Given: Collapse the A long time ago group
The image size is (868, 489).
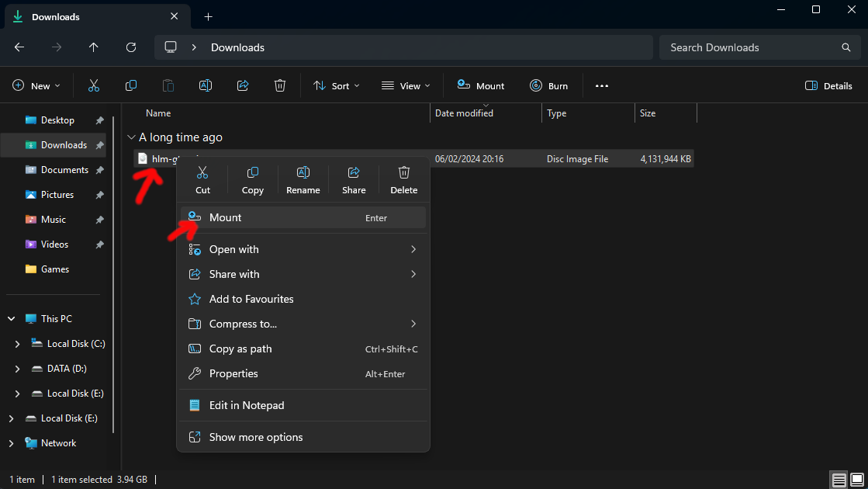Looking at the screenshot, I should point(131,137).
